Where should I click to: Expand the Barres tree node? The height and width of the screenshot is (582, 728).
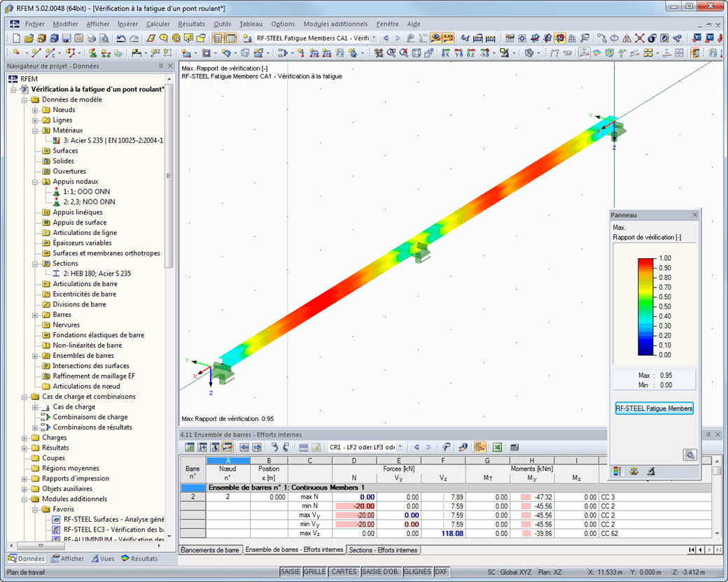(35, 315)
